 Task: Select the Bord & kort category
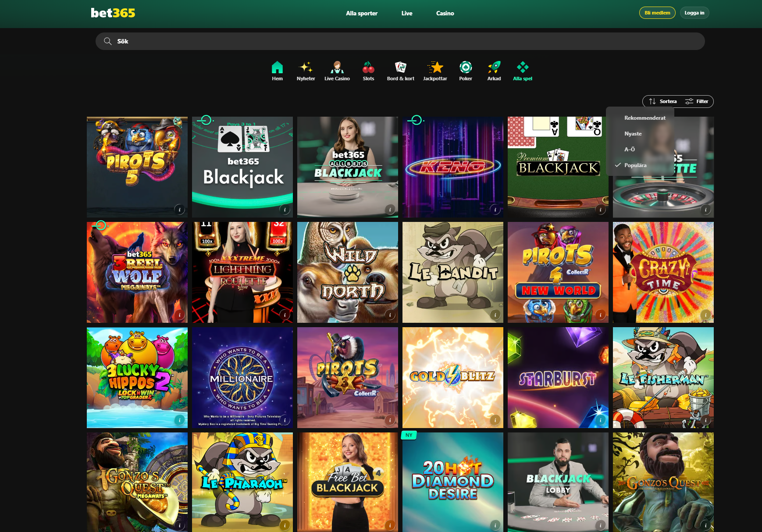400,71
